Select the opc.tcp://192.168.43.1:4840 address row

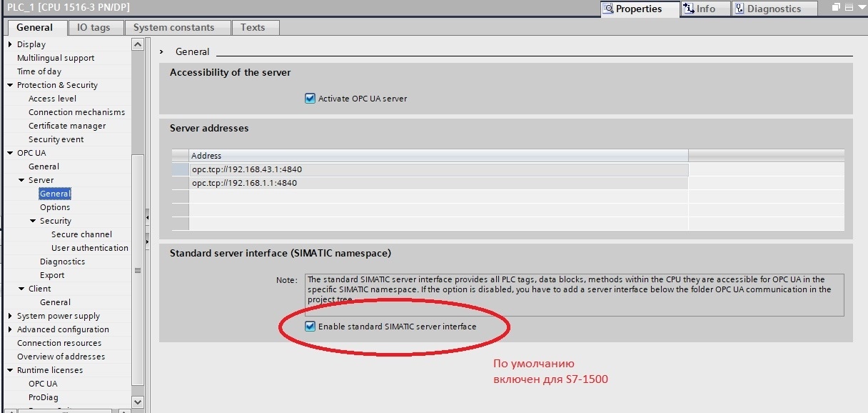[430, 169]
